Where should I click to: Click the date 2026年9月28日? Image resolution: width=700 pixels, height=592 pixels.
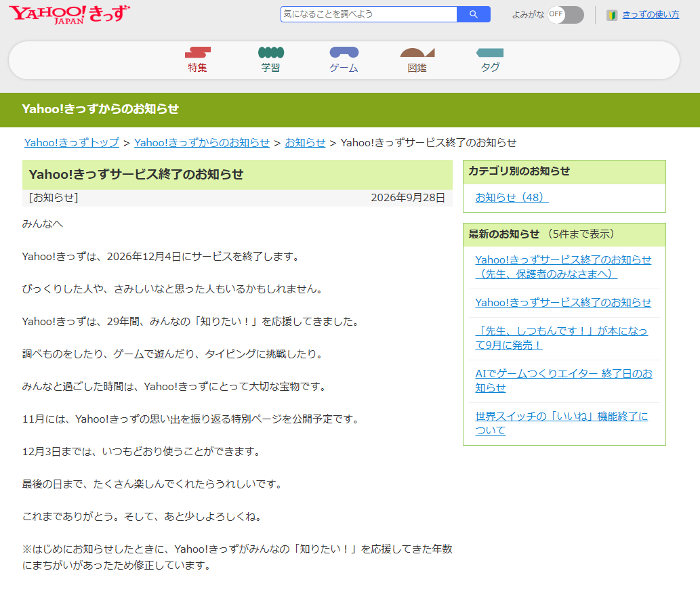[x=408, y=198]
